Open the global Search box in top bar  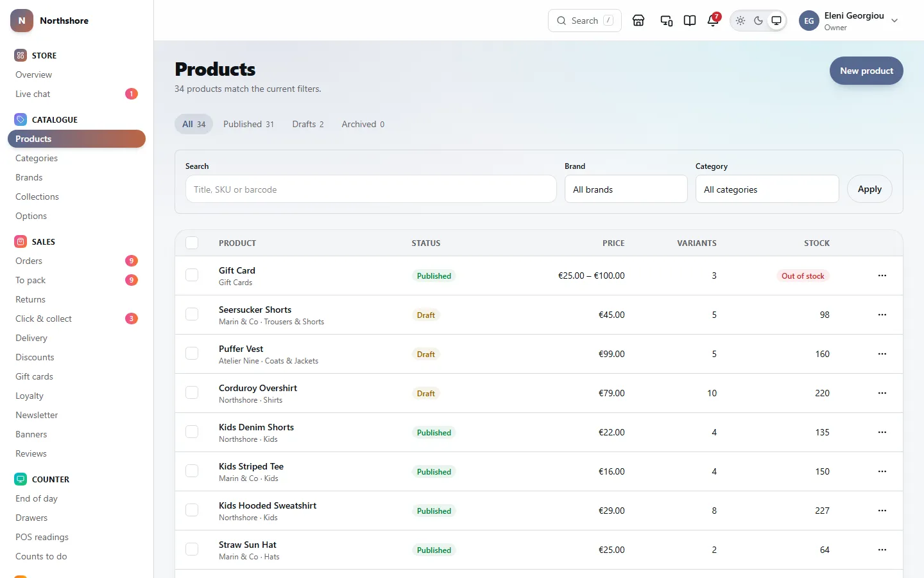pyautogui.click(x=585, y=21)
